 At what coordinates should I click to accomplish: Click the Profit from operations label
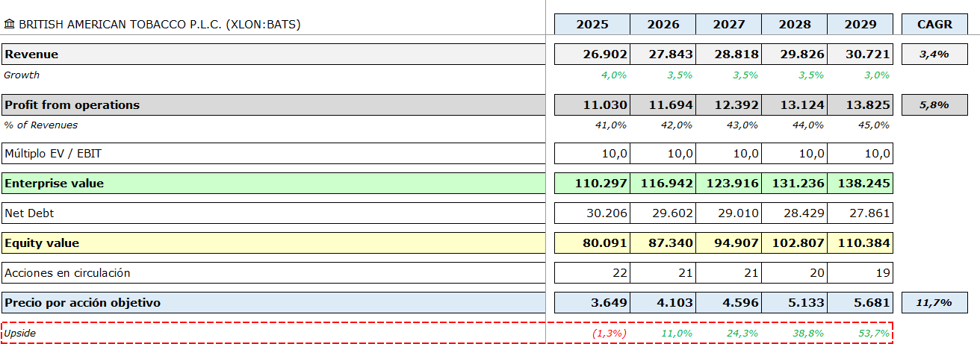click(x=273, y=104)
